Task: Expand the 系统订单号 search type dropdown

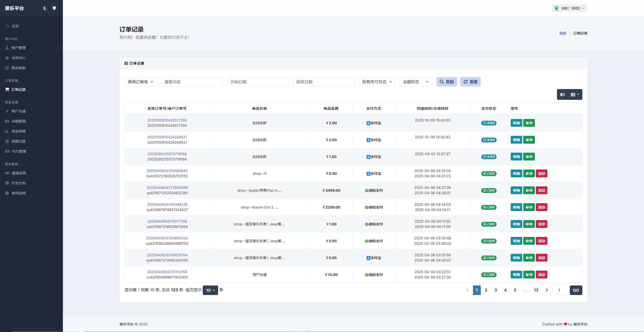Action: pyautogui.click(x=141, y=82)
